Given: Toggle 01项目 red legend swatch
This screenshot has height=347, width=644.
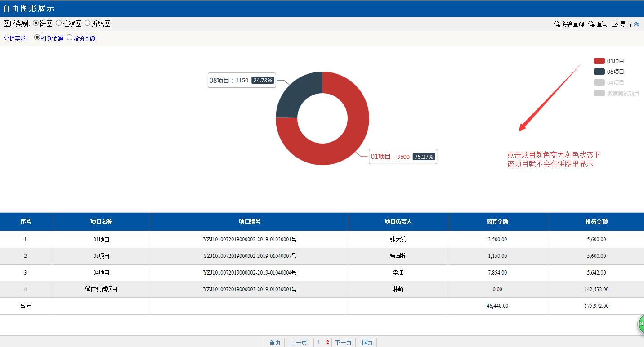Looking at the screenshot, I should point(599,61).
